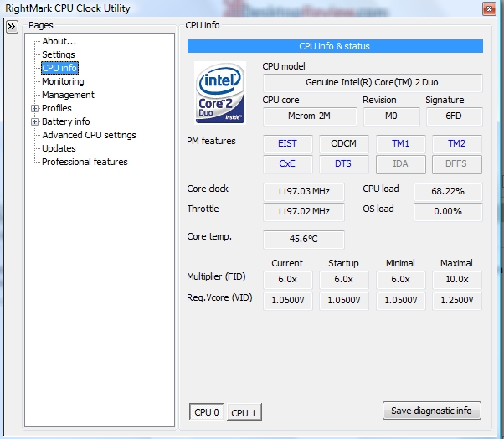Click the CxE feature box
Viewport: 504px width, 439px height.
point(288,164)
